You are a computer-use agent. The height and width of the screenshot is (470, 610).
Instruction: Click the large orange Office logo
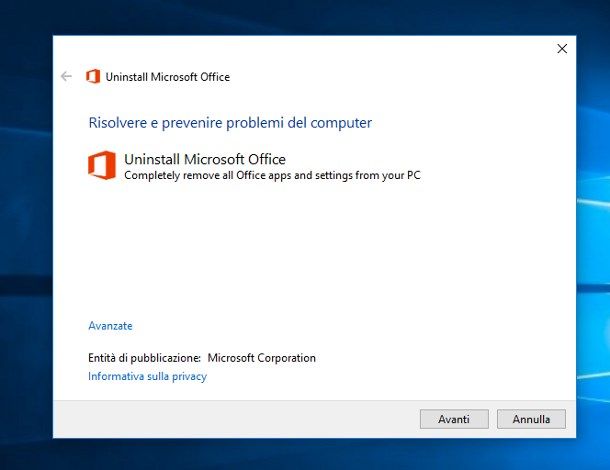[x=102, y=165]
